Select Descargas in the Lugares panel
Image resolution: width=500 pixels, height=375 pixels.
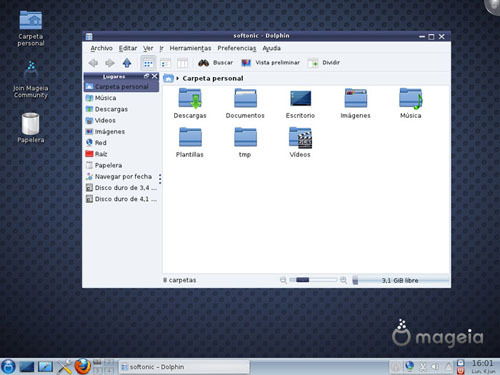(x=121, y=109)
